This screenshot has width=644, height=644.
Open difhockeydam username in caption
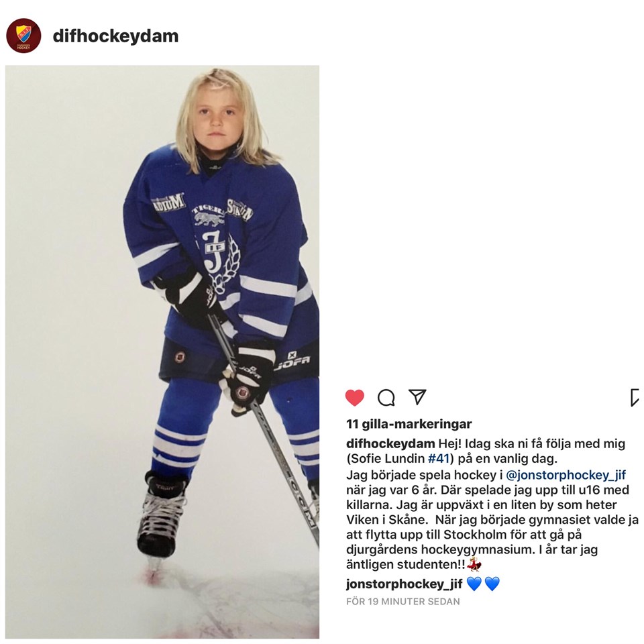[x=390, y=443]
